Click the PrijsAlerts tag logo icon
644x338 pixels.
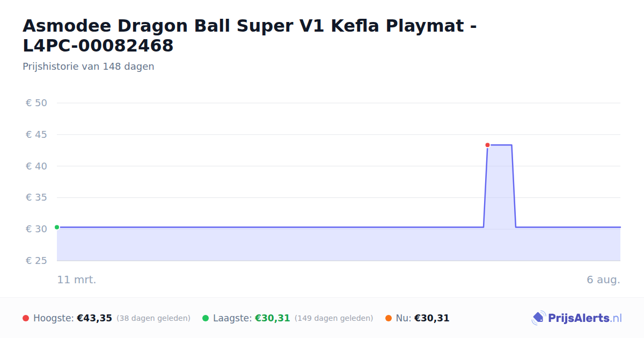click(538, 318)
